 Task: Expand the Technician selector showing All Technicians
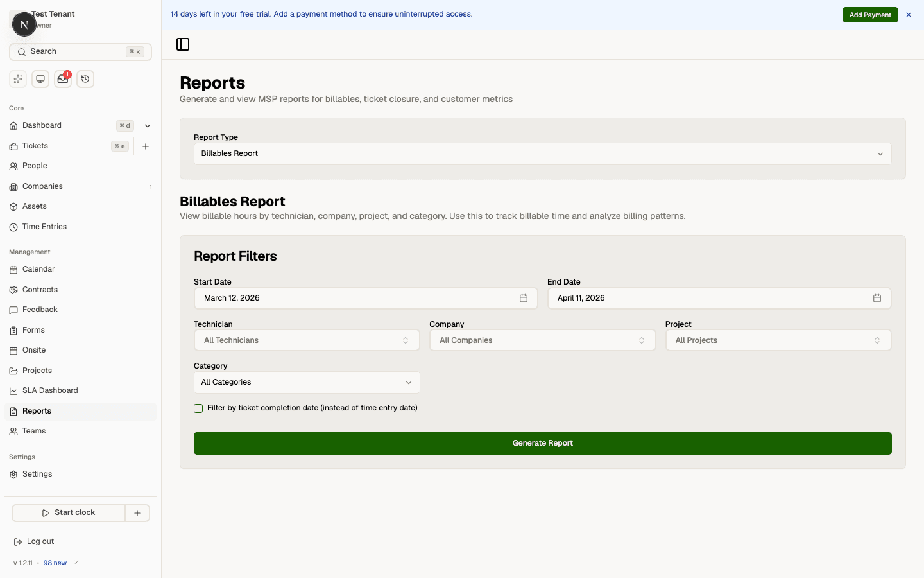[x=307, y=340]
